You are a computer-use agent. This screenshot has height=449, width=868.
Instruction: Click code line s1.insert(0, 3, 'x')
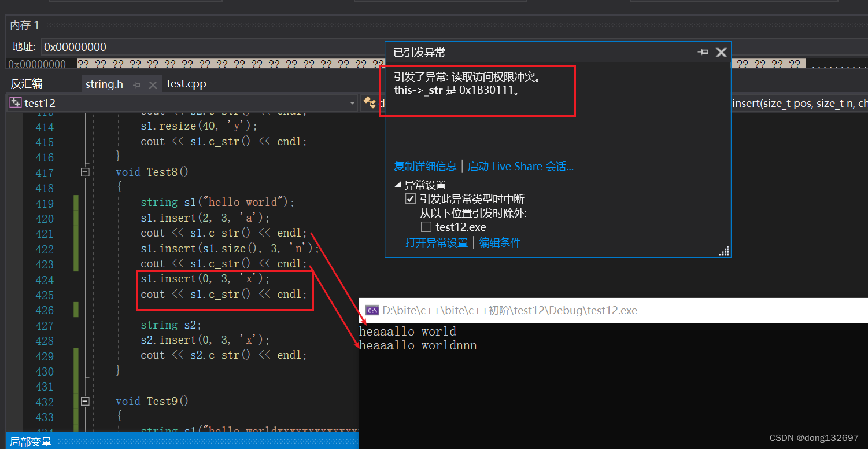coord(205,279)
